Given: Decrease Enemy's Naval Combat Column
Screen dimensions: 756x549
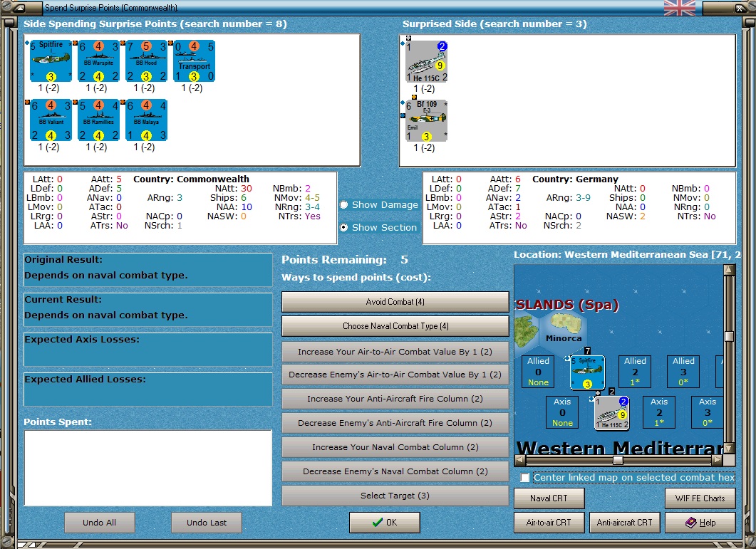Looking at the screenshot, I should 395,471.
